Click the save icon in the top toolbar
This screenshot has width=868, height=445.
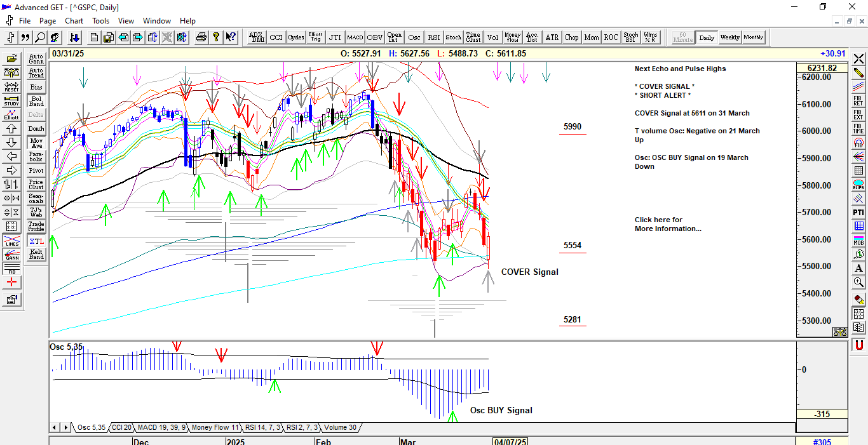109,37
